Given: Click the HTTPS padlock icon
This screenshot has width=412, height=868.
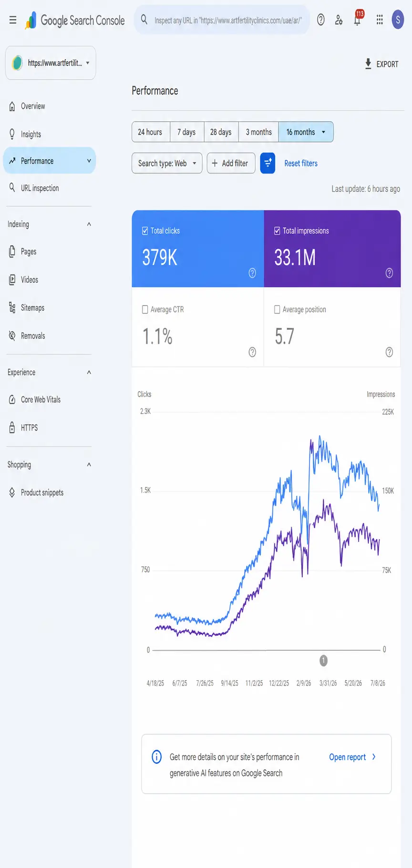Looking at the screenshot, I should pos(12,428).
